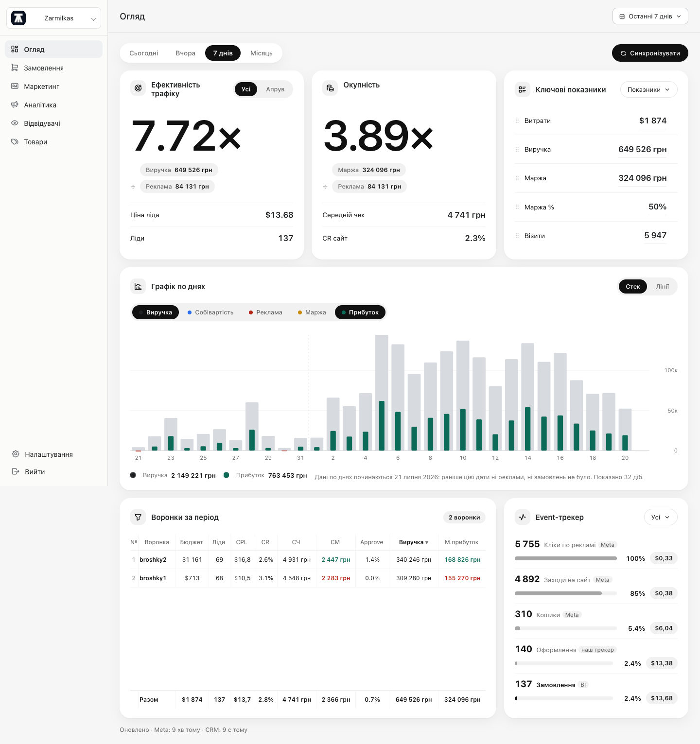Open the Останні 7 днів date dropdown
This screenshot has height=744, width=700.
(650, 16)
